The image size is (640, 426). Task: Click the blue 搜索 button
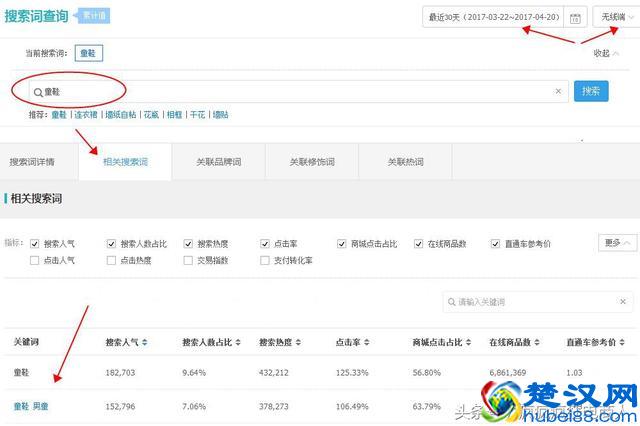pos(591,91)
